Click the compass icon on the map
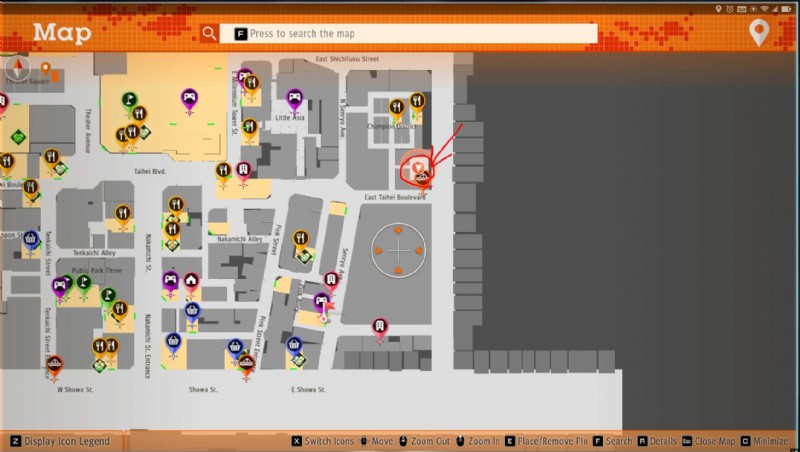This screenshot has height=452, width=800. [18, 68]
